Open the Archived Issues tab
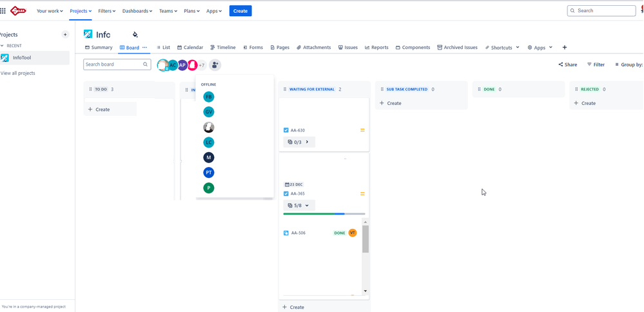644x312 pixels. pyautogui.click(x=457, y=48)
